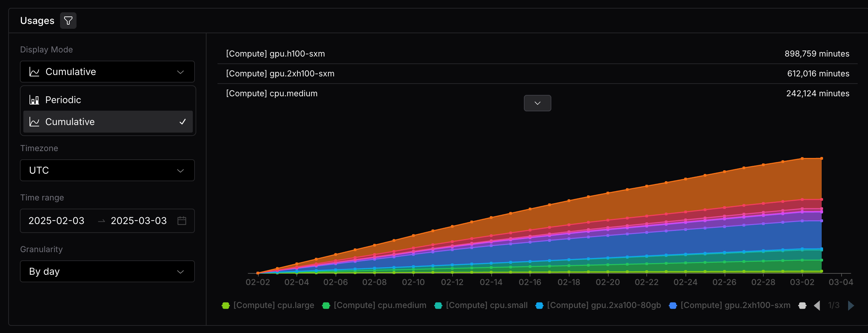Viewport: 868px width, 333px height.
Task: Click the 03-02 axis label
Action: (x=802, y=282)
